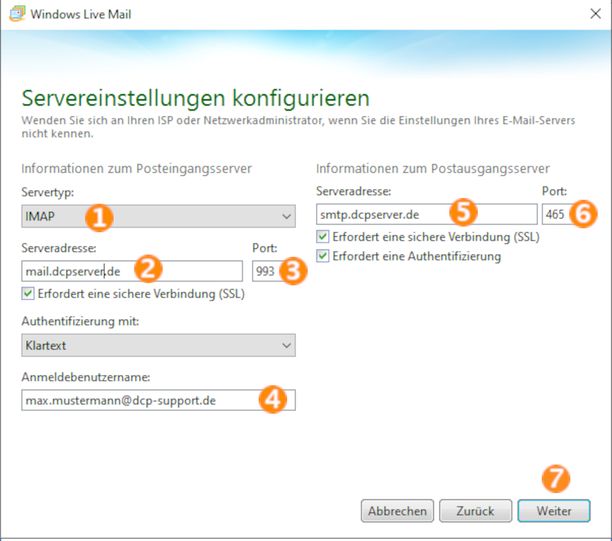Toggle incoming SSL checkbox under mail.dcpserver.de
Screen dimensions: 612x541
tap(28, 294)
